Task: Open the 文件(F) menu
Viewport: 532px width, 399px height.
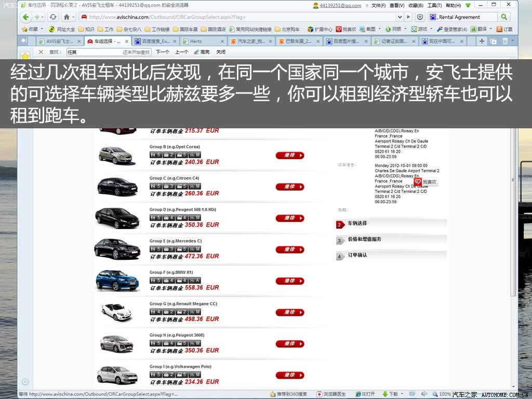Action: point(379,5)
